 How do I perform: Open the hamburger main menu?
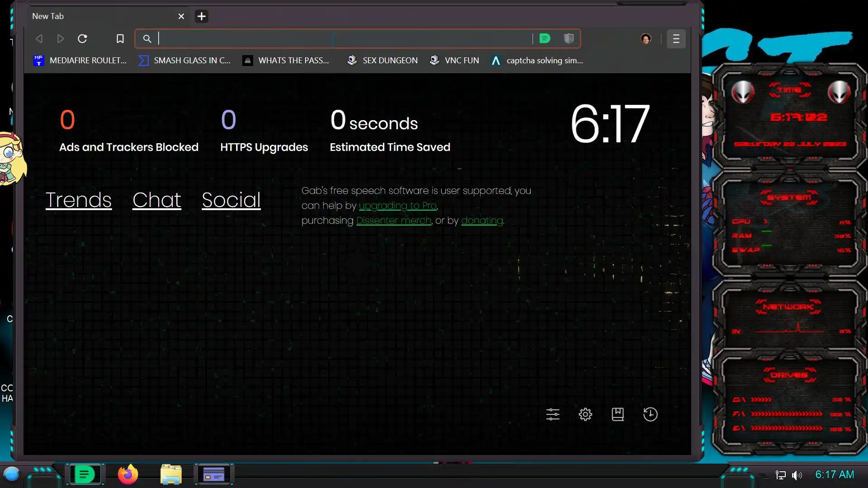(x=676, y=39)
